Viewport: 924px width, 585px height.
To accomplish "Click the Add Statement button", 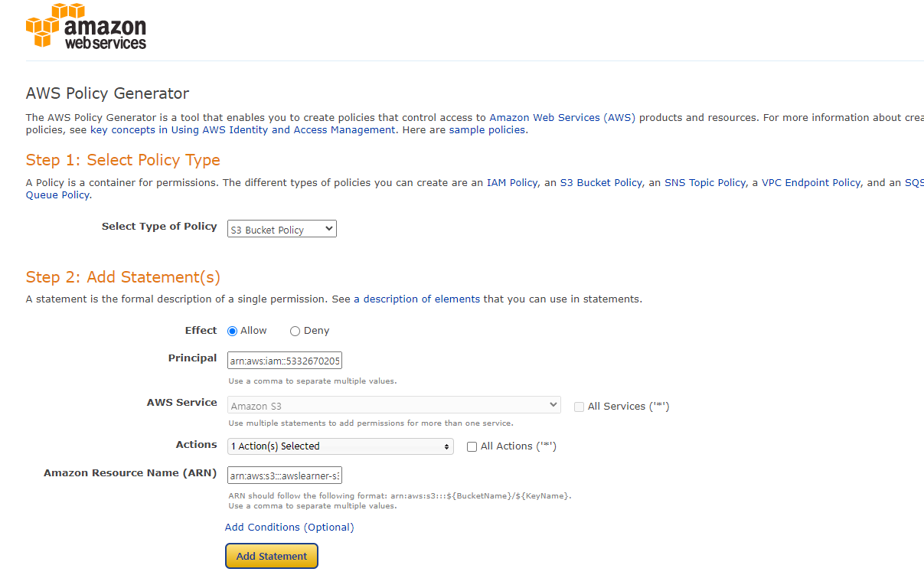I will click(x=272, y=556).
